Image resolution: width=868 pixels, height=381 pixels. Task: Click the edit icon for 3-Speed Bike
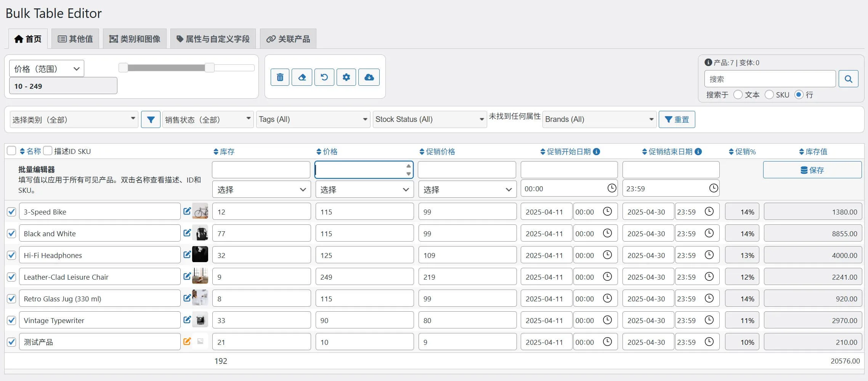(x=187, y=211)
